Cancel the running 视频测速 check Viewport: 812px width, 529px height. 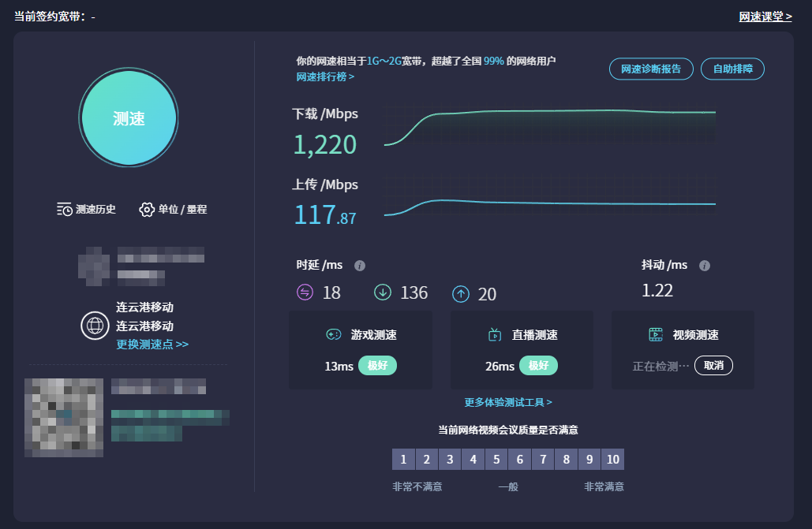point(713,365)
